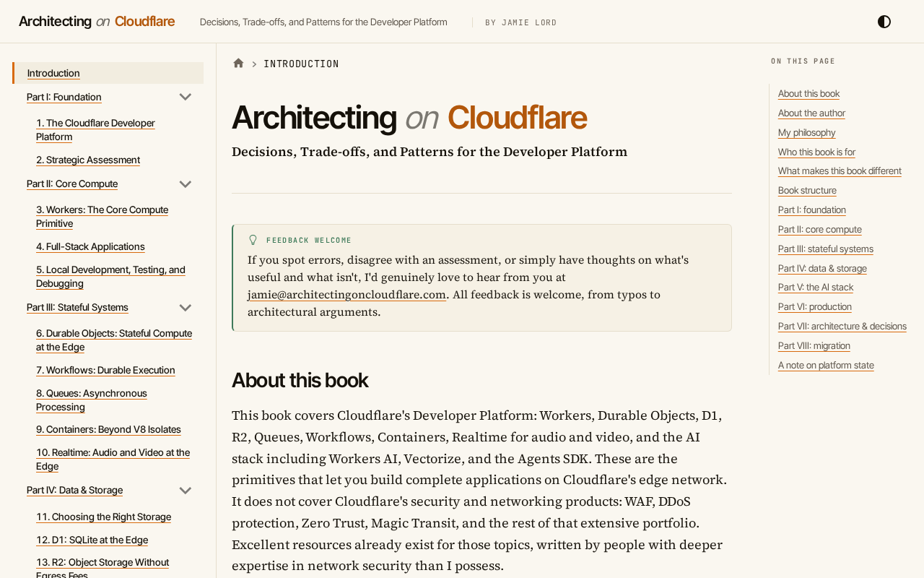924x578 pixels.
Task: Jump to Part VIII: migration
Action: tap(814, 345)
